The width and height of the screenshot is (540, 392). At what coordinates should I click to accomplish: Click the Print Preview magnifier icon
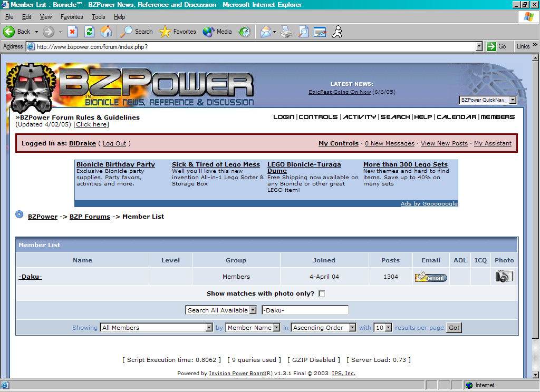[x=303, y=32]
